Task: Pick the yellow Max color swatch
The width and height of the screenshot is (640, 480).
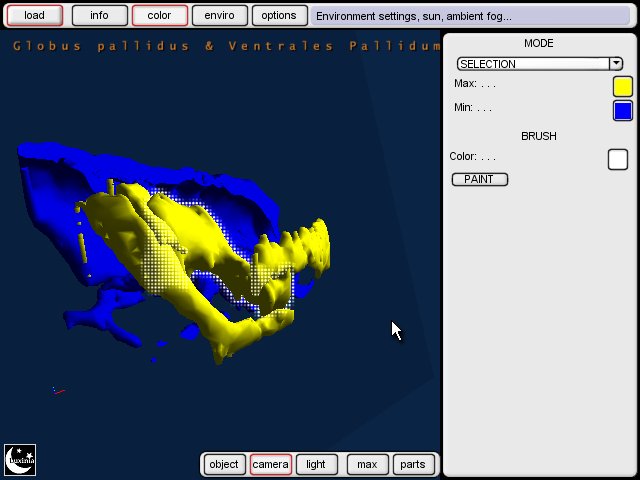Action: tap(622, 87)
